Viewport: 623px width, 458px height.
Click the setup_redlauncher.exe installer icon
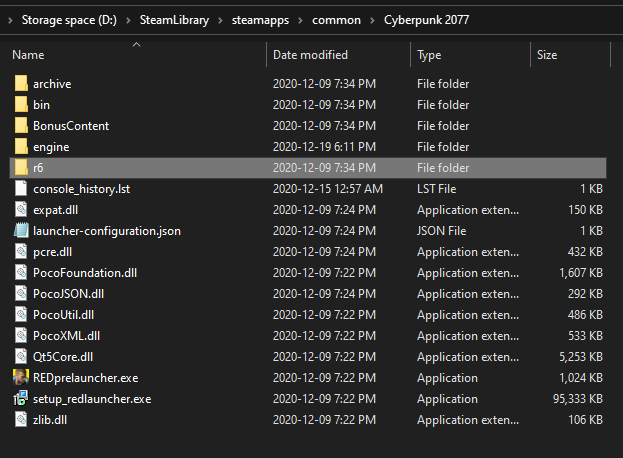22,399
